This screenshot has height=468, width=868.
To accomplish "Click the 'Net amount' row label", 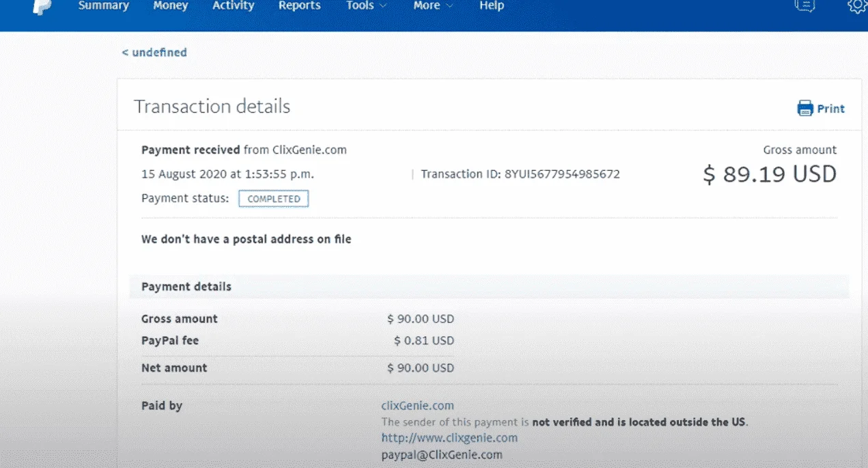I will pyautogui.click(x=174, y=368).
